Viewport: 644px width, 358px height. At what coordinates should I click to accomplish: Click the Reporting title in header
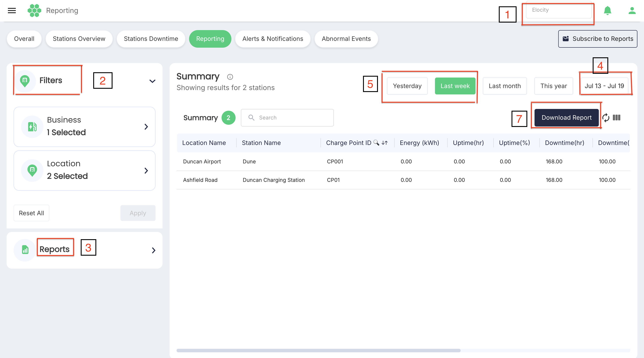[x=62, y=11]
